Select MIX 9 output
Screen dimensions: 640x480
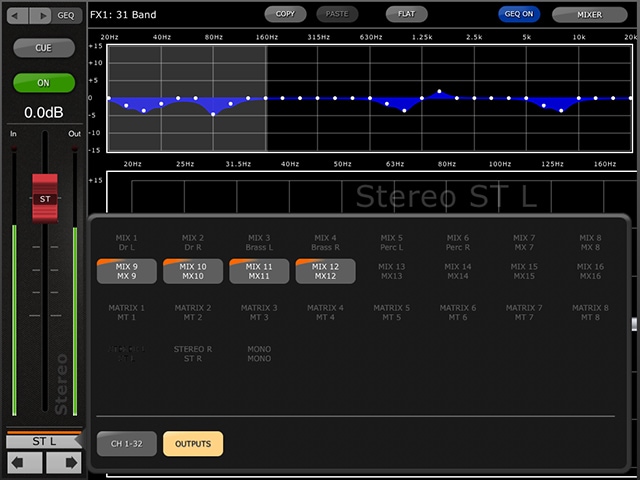[x=126, y=271]
